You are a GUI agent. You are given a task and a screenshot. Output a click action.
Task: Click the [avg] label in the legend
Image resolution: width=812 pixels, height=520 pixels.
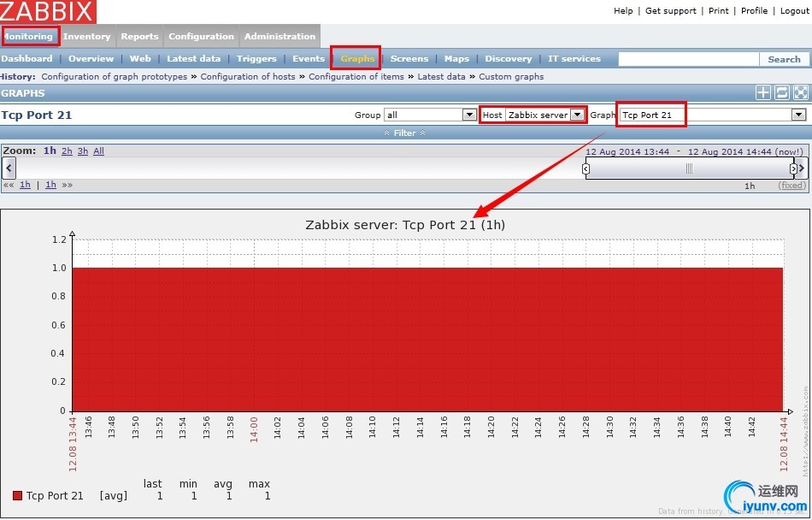[x=114, y=496]
